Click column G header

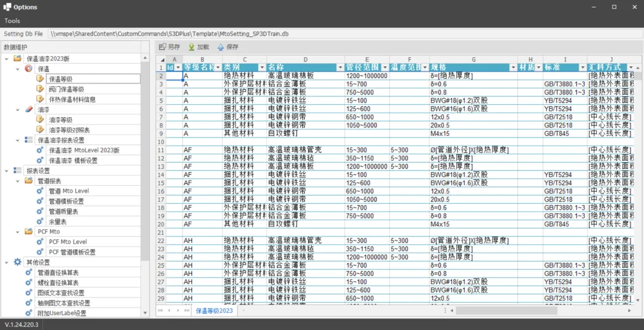click(473, 60)
